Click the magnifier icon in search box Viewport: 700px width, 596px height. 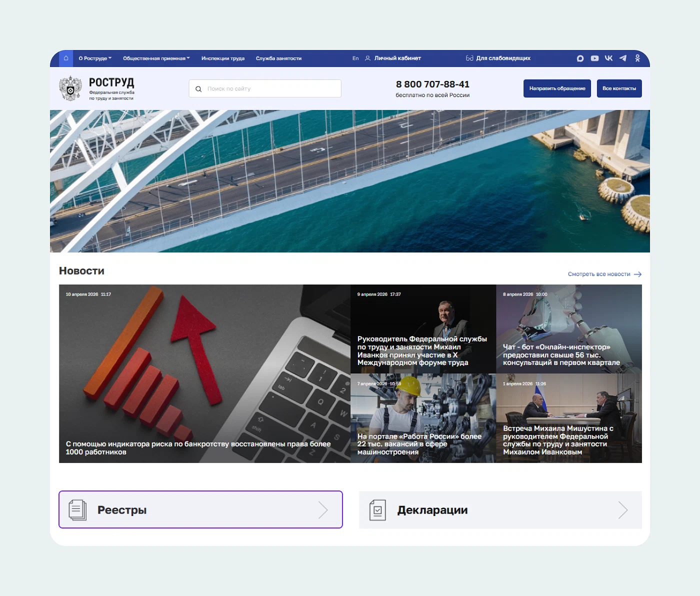198,89
